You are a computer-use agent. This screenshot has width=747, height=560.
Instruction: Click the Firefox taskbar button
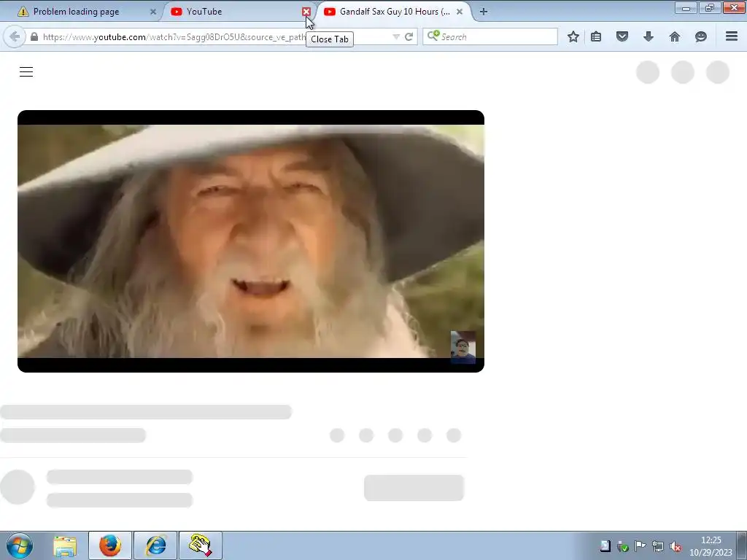pyautogui.click(x=109, y=545)
